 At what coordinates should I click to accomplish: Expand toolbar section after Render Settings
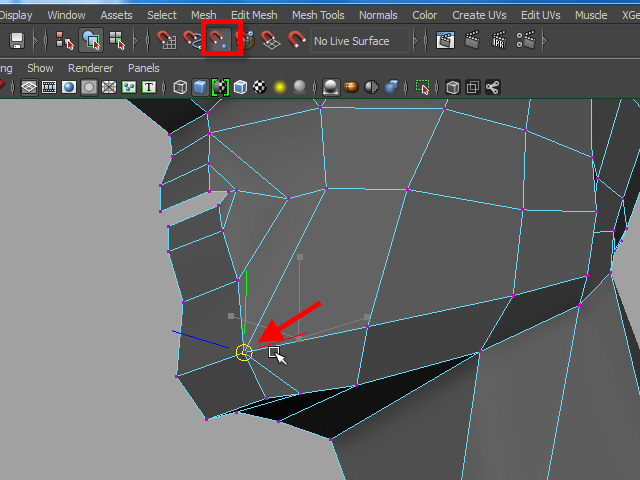coord(544,40)
